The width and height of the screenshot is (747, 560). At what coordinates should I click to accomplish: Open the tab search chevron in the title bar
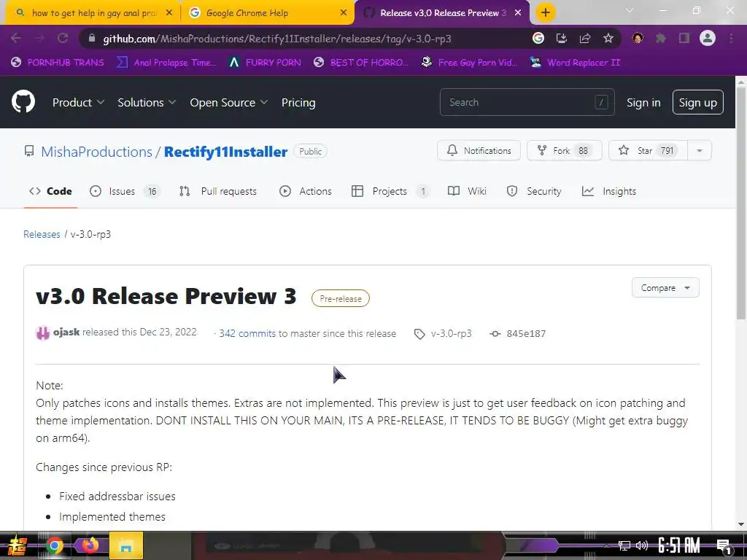click(x=629, y=10)
